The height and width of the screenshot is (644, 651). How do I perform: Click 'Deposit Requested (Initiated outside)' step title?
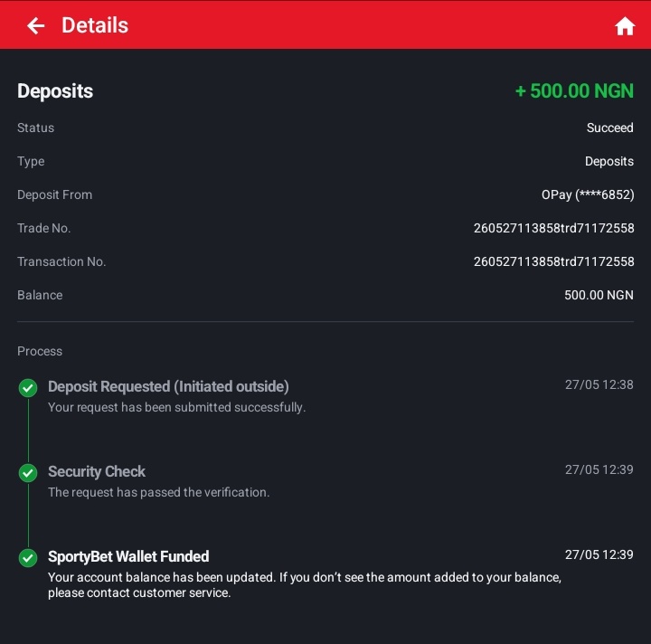click(168, 386)
